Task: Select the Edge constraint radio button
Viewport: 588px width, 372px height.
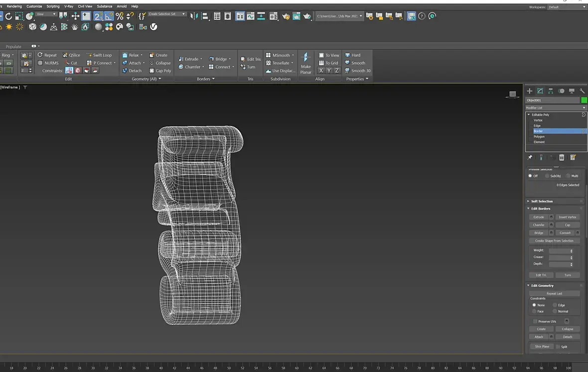Action: 555,305
